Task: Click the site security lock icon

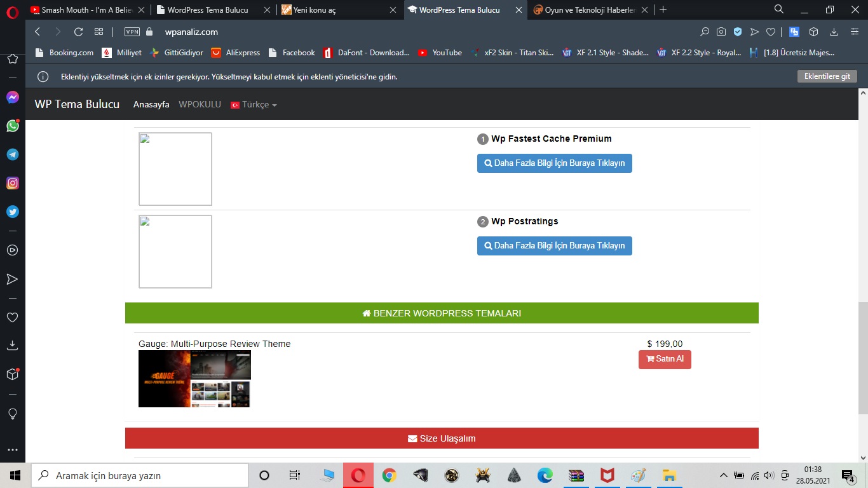Action: pos(150,32)
